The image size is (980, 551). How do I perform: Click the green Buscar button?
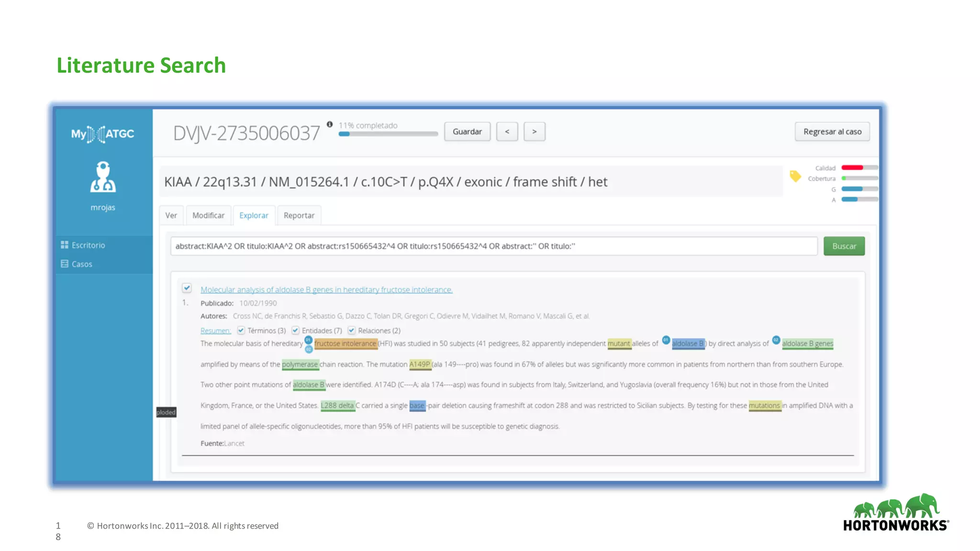pos(844,246)
